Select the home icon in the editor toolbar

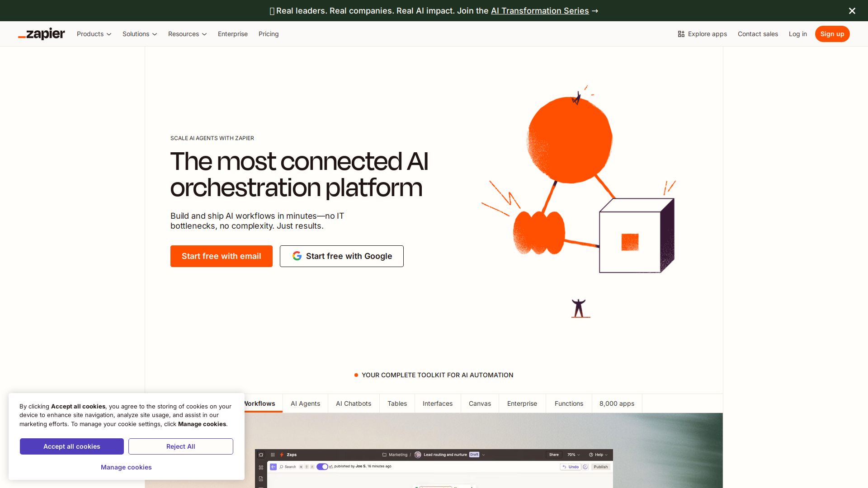261,455
